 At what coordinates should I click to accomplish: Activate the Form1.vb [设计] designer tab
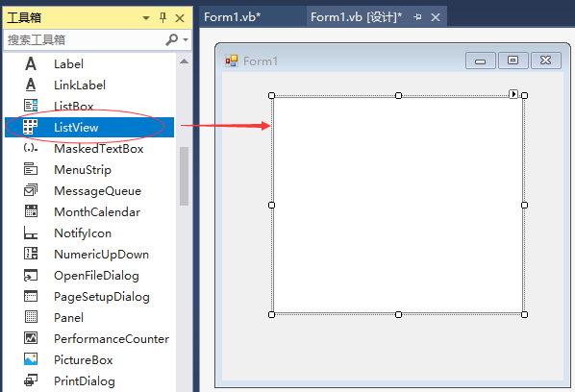[x=356, y=17]
